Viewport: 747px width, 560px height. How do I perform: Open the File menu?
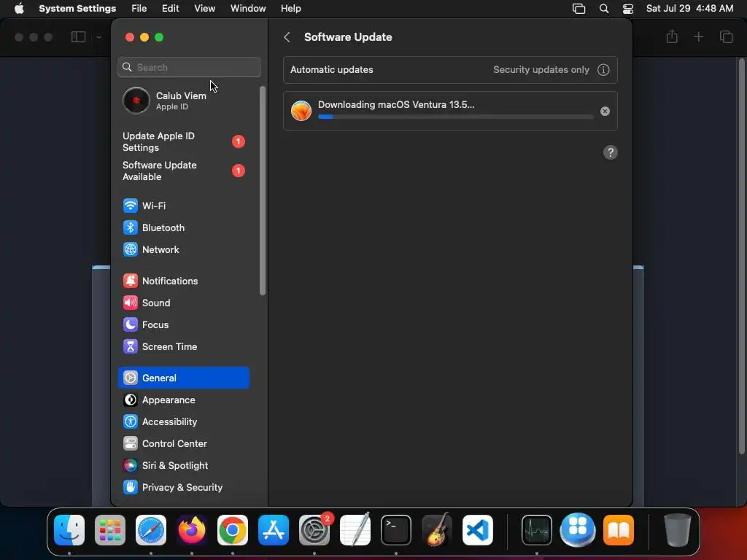(139, 9)
